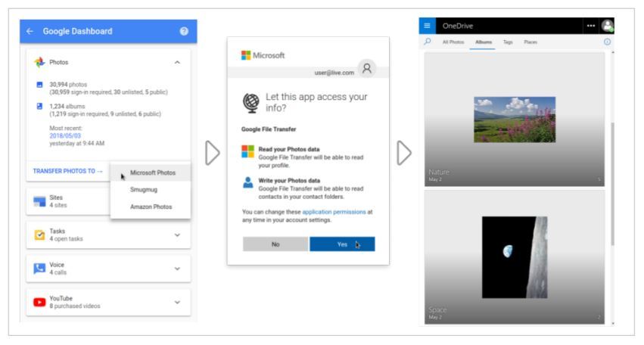Click the user@live.com account text
The width and height of the screenshot is (644, 345).
(334, 73)
